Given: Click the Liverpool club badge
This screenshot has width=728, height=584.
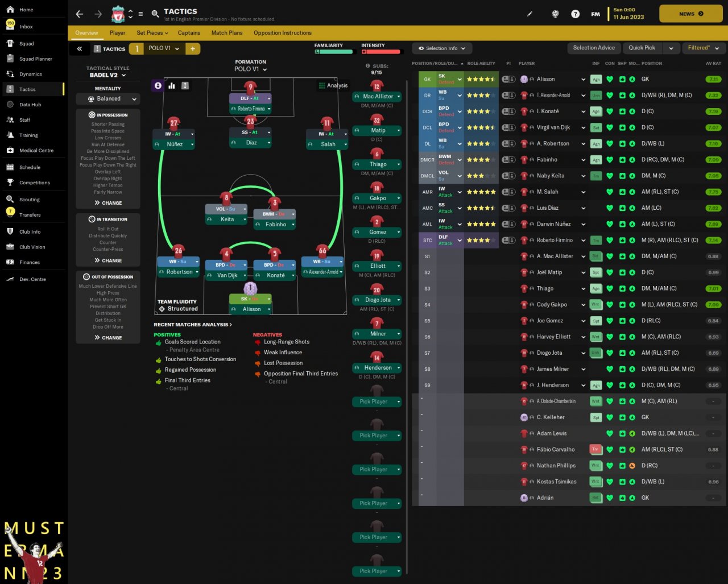Looking at the screenshot, I should click(x=118, y=14).
